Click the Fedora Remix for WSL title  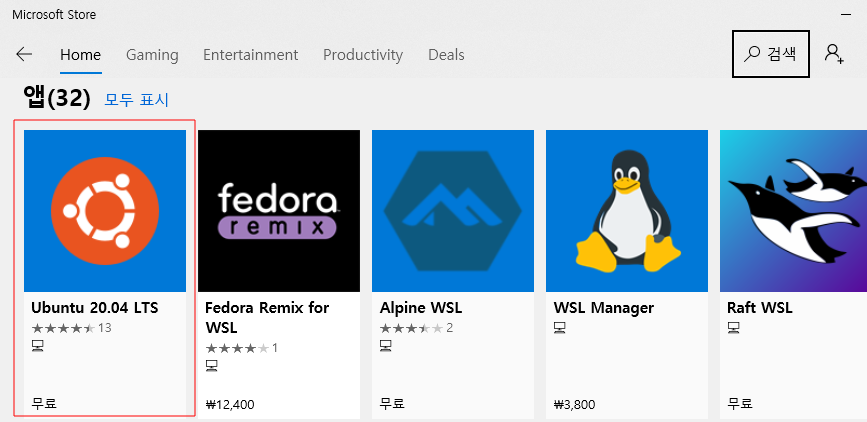[267, 317]
